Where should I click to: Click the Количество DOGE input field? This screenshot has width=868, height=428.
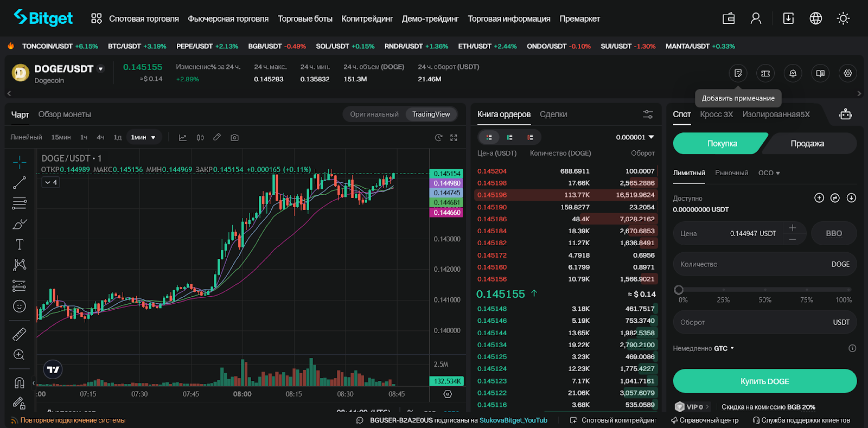click(765, 264)
